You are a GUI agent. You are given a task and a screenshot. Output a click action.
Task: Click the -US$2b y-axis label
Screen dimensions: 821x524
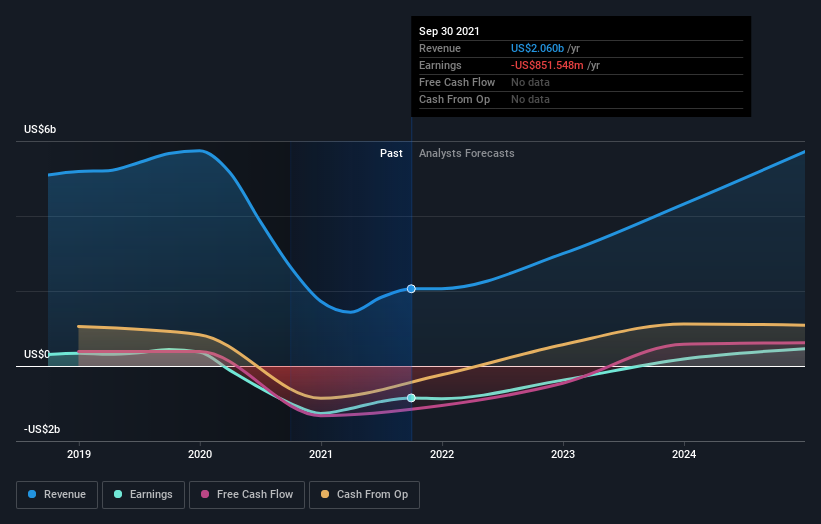coord(42,429)
